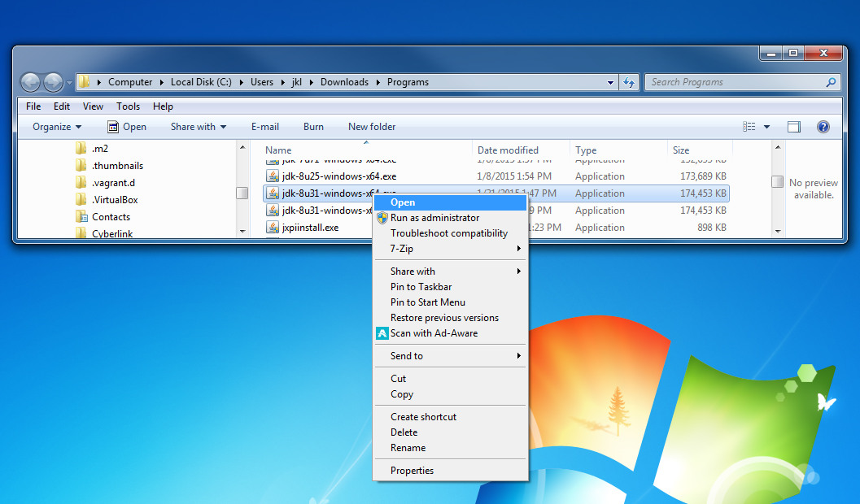Open the Share with toolbar dropdown
This screenshot has height=504, width=860.
198,127
